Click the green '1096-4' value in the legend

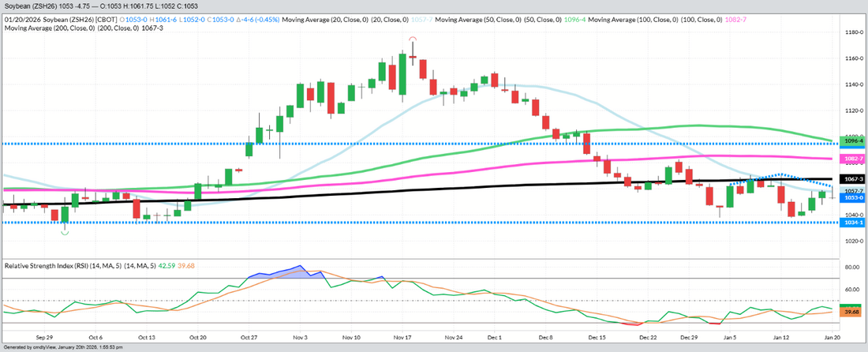click(x=575, y=20)
